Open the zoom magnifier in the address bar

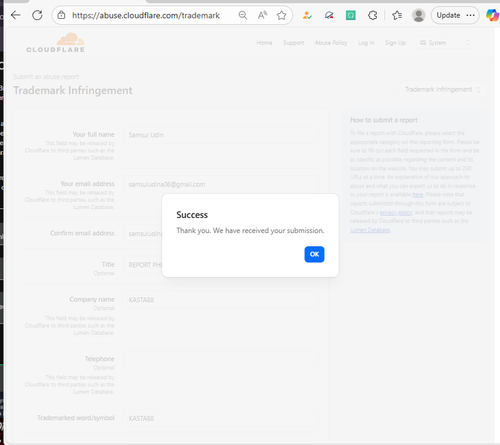click(x=243, y=15)
